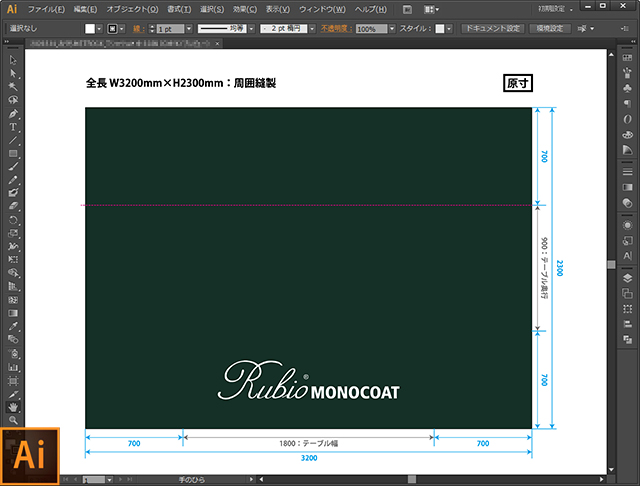Open the opacity 100% dropdown
This screenshot has height=486, width=640.
[x=393, y=29]
